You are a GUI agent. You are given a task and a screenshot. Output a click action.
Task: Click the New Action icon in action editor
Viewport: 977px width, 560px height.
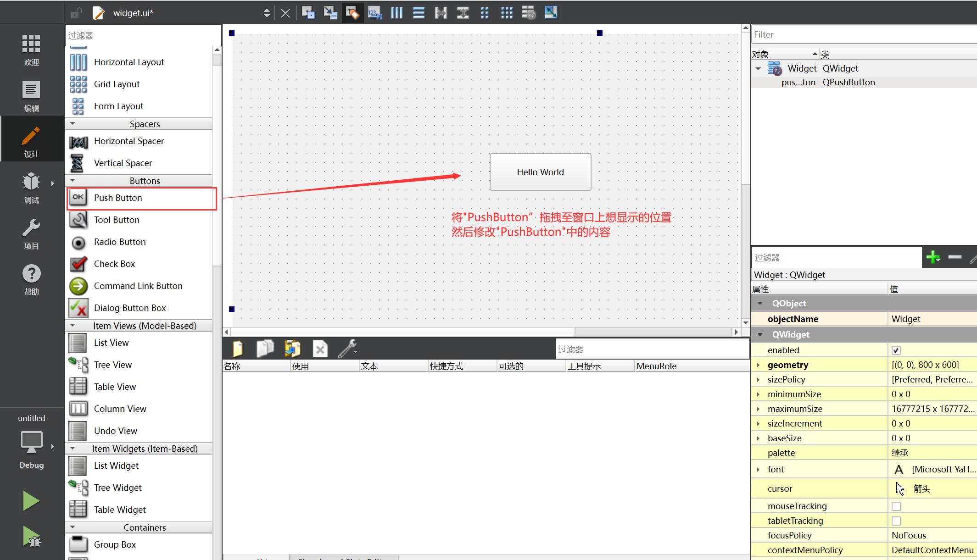[238, 349]
